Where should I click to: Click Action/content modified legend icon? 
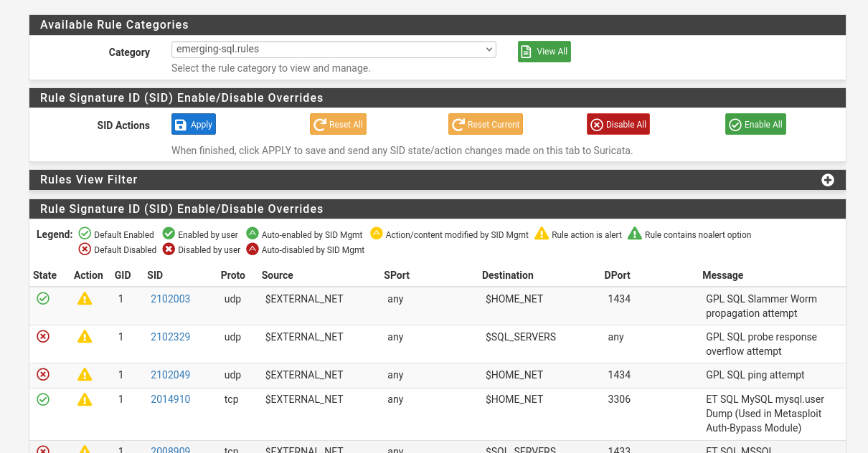click(377, 234)
